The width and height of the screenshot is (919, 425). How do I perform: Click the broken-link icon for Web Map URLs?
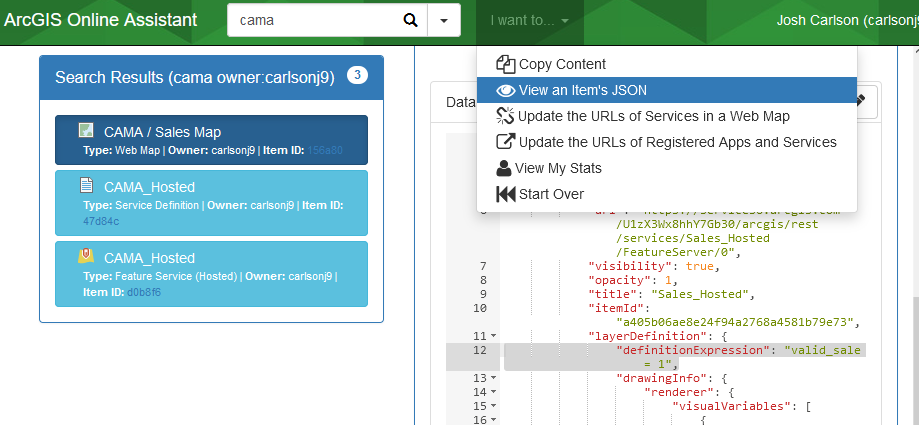coord(506,116)
